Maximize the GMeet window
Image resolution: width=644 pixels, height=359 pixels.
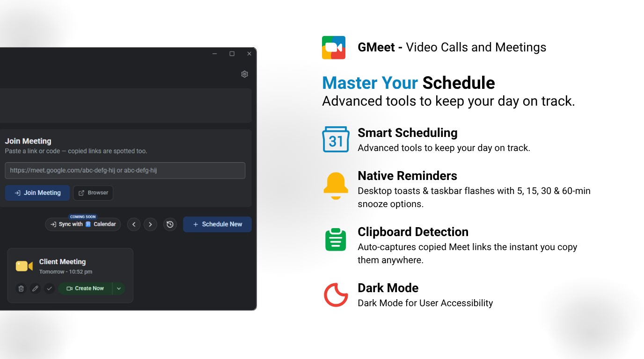pyautogui.click(x=232, y=54)
